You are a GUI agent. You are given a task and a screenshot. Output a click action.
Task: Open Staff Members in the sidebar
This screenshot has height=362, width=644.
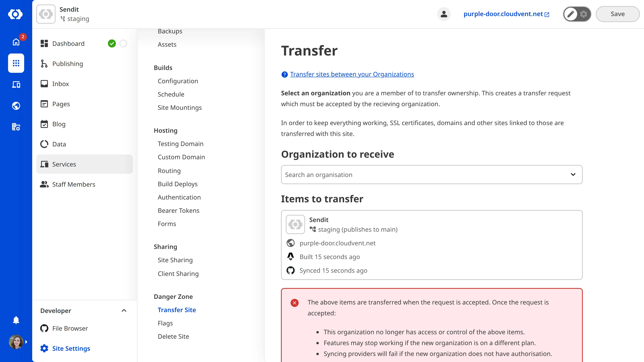[x=73, y=184]
